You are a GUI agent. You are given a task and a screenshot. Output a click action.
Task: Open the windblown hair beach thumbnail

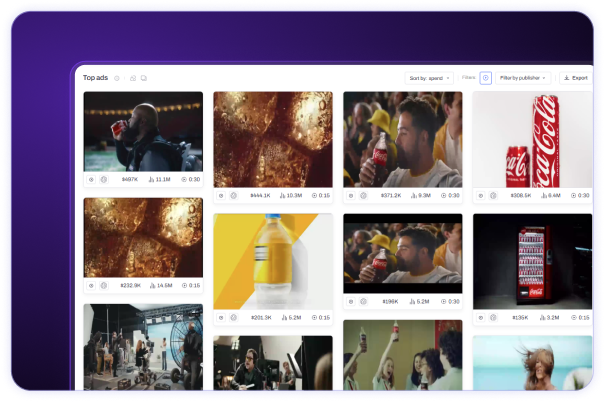(x=532, y=363)
